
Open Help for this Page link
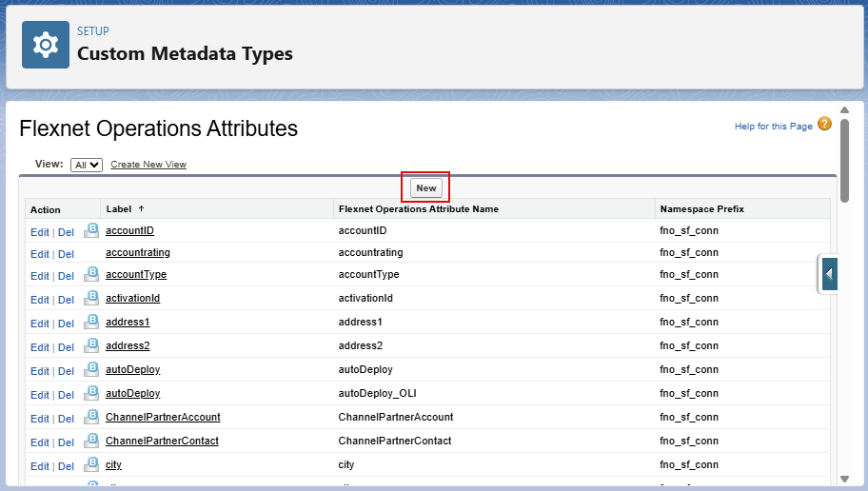point(774,127)
